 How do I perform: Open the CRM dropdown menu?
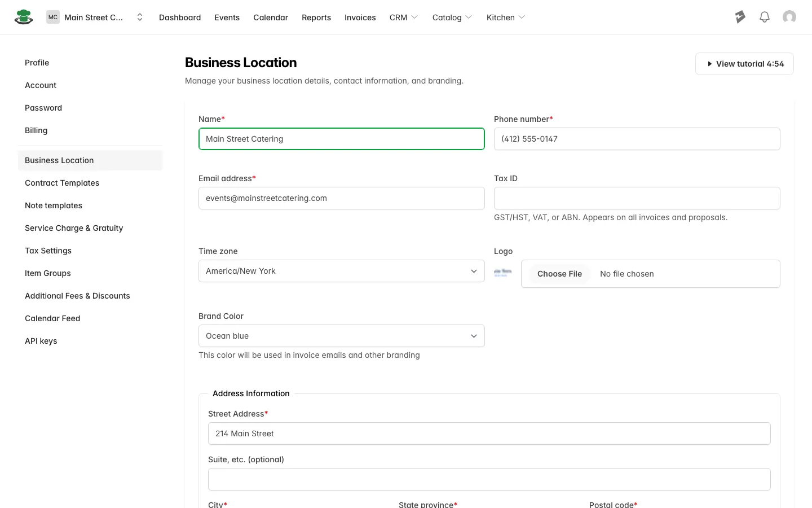point(404,17)
